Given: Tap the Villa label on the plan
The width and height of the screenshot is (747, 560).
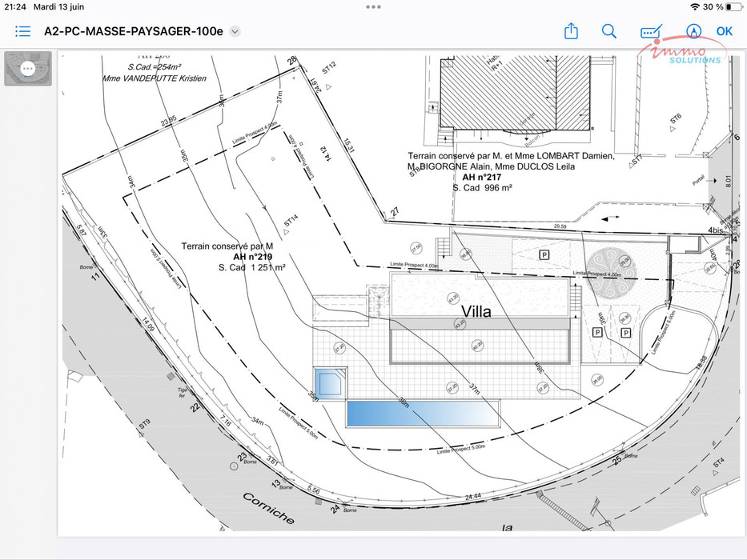Looking at the screenshot, I should coord(476,311).
